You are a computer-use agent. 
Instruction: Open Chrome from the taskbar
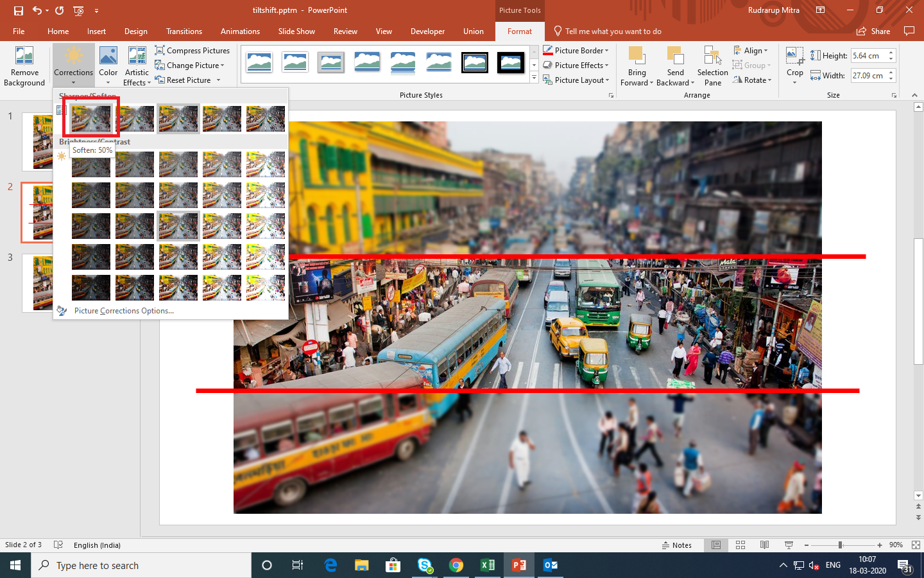click(x=456, y=565)
